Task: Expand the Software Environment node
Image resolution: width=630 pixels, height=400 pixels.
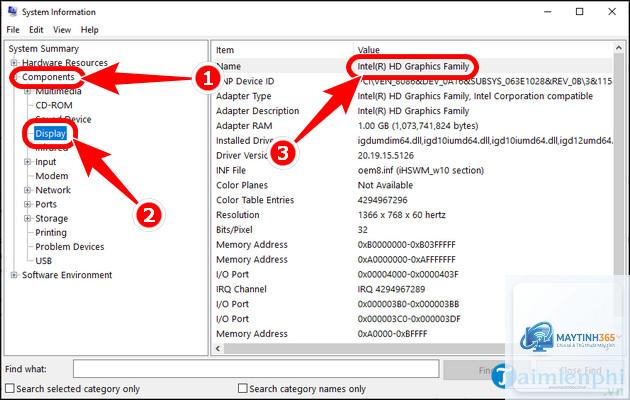Action: coord(14,275)
